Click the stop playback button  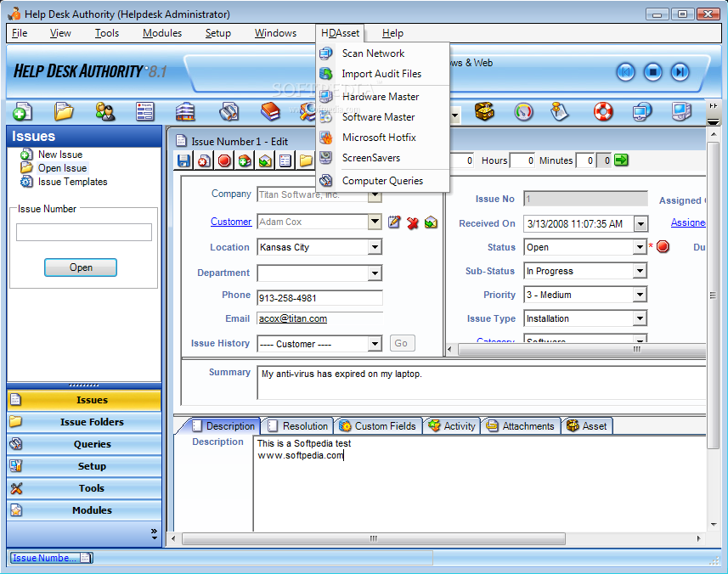click(x=652, y=72)
